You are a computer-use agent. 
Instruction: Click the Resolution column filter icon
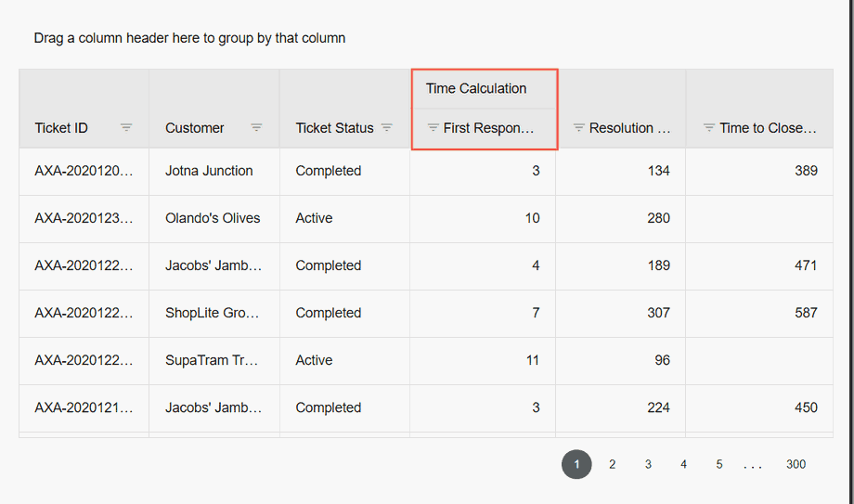578,128
